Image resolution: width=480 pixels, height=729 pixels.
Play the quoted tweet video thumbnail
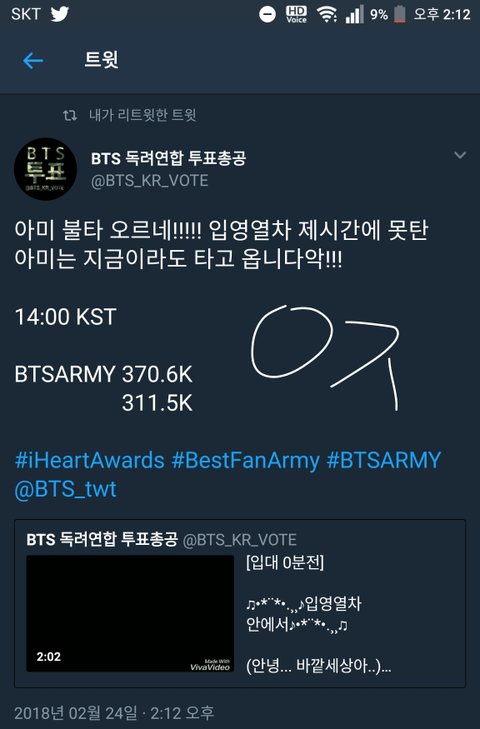click(x=130, y=613)
